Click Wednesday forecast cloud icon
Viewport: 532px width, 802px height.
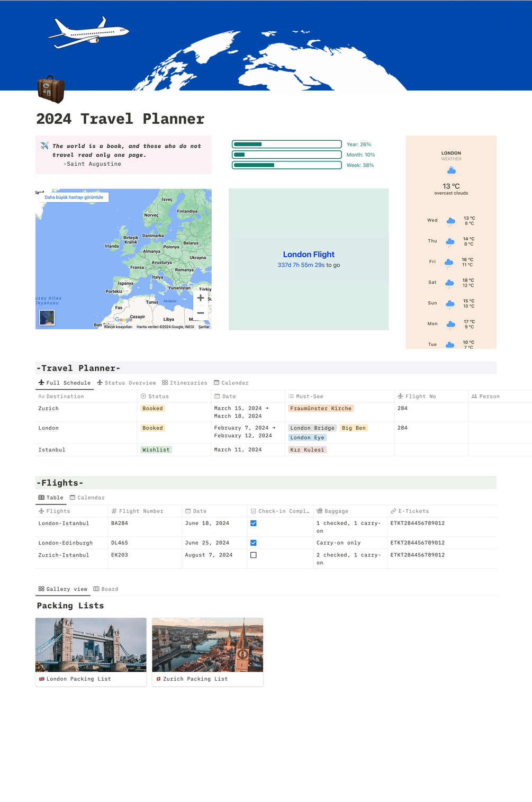click(x=450, y=221)
